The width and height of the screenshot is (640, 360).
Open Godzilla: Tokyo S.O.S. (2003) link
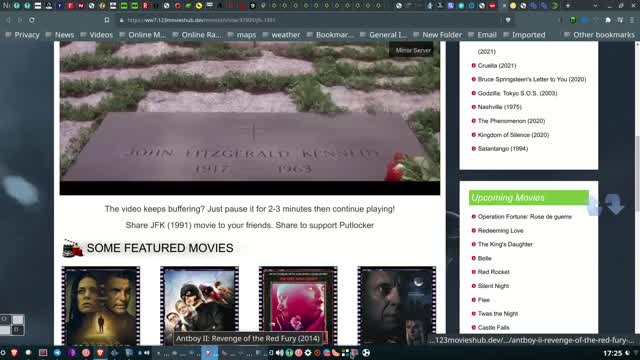click(517, 93)
